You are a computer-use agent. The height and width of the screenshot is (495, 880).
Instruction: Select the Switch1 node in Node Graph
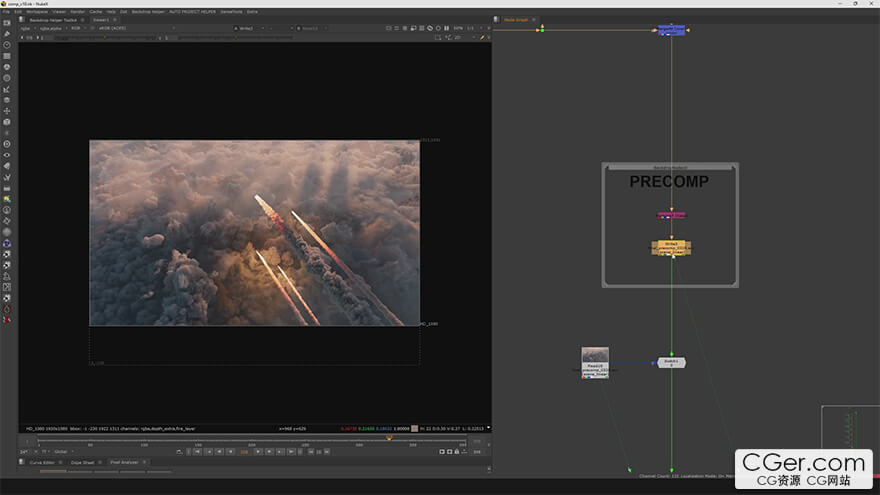click(671, 362)
